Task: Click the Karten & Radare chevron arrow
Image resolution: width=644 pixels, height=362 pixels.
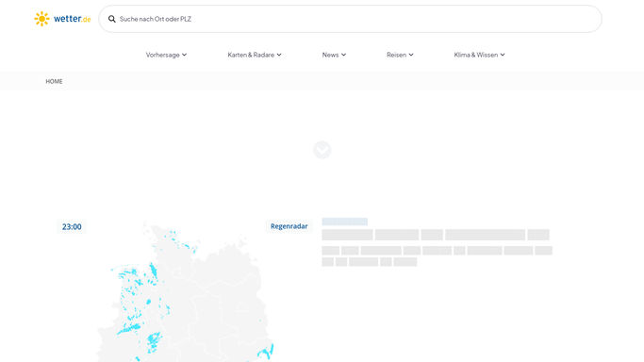Action: click(279, 55)
